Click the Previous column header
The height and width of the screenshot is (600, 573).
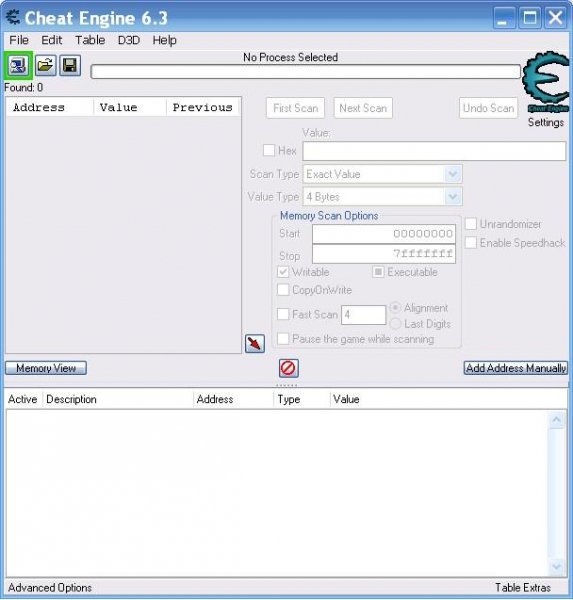click(x=203, y=107)
